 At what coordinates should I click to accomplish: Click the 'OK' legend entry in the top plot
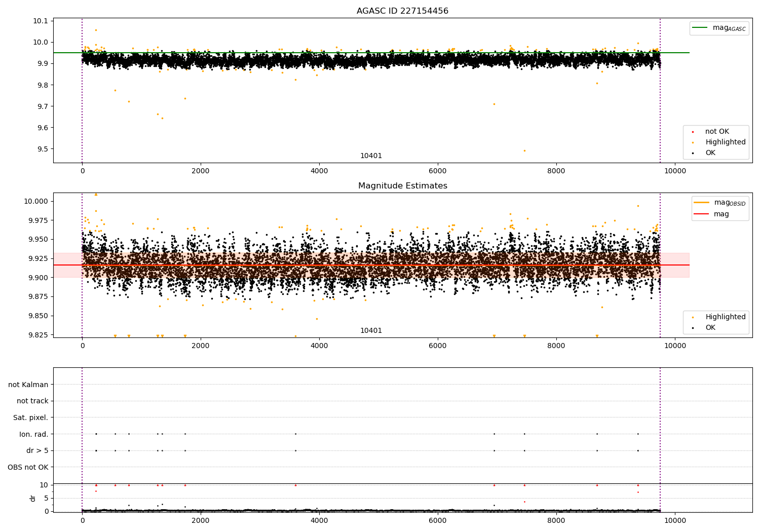[710, 153]
